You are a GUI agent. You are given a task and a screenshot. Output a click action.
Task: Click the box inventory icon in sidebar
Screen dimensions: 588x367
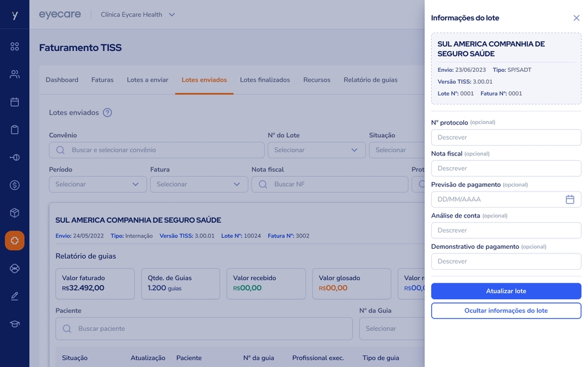[14, 213]
